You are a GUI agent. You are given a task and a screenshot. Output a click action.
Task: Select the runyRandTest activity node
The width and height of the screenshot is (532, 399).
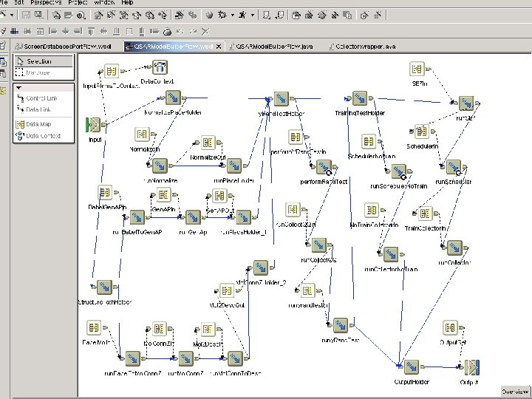coord(341,325)
